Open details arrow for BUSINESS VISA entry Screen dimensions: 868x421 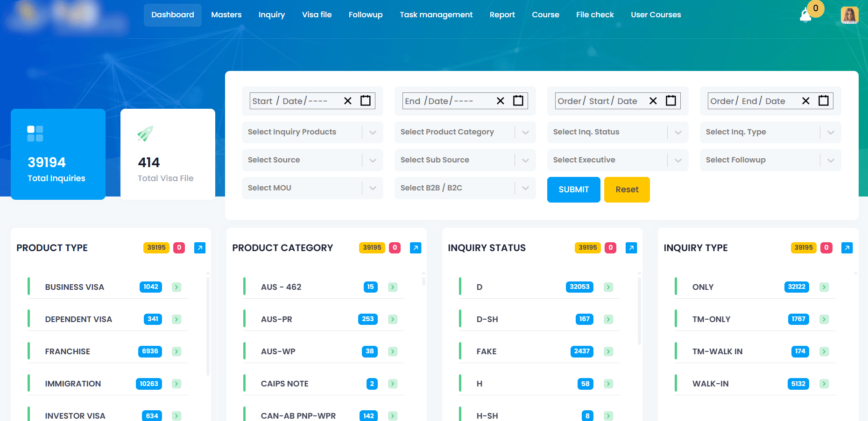[176, 287]
